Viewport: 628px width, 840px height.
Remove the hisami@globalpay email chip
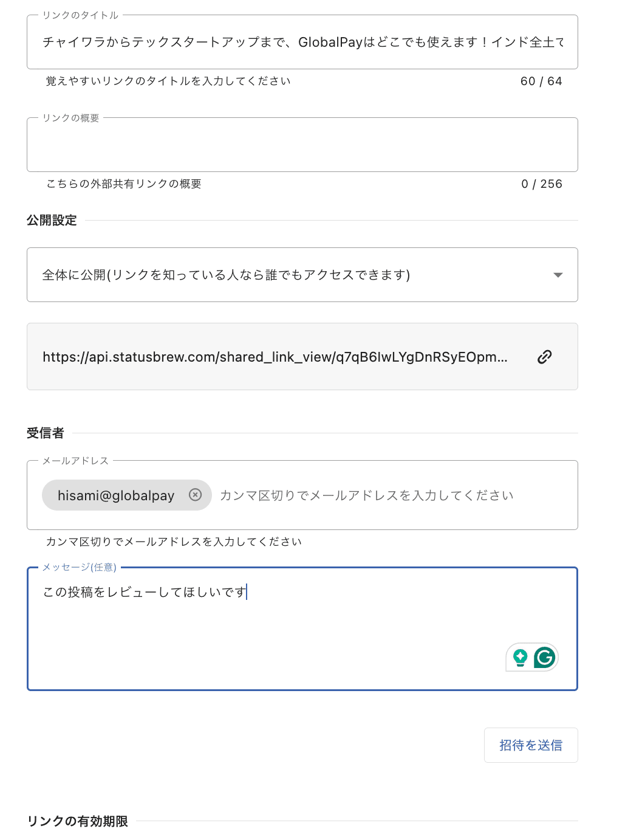(x=195, y=495)
